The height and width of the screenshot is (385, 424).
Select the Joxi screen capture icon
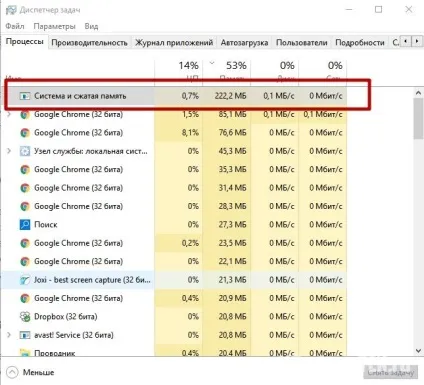point(25,280)
